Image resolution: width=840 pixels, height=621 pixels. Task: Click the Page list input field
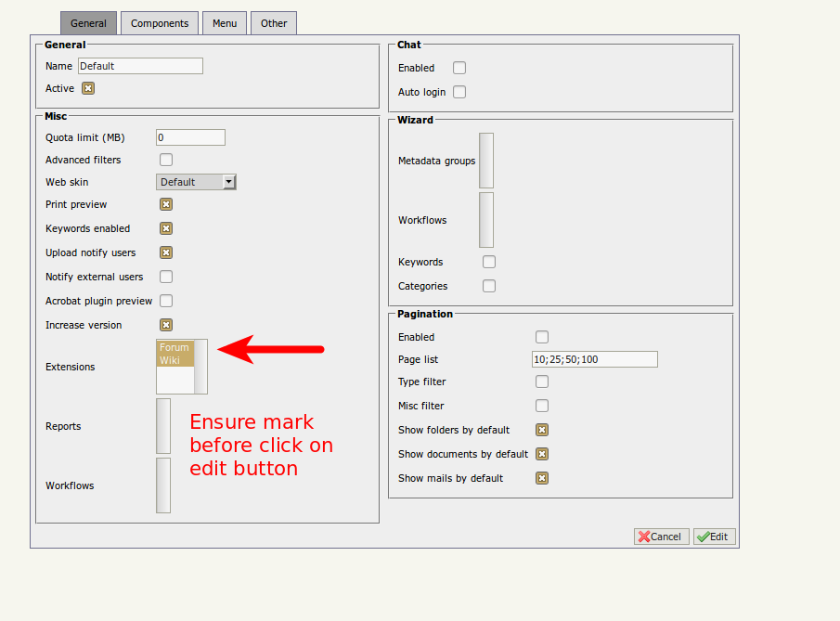pyautogui.click(x=594, y=359)
